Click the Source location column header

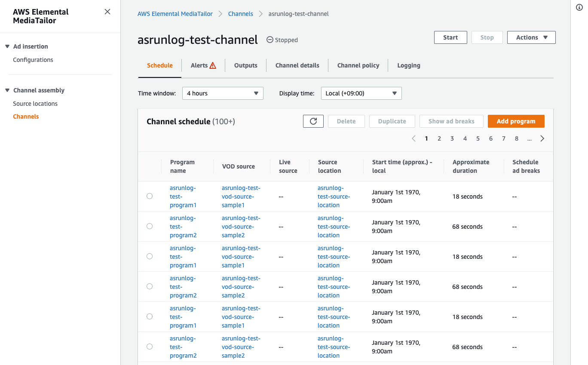(330, 166)
